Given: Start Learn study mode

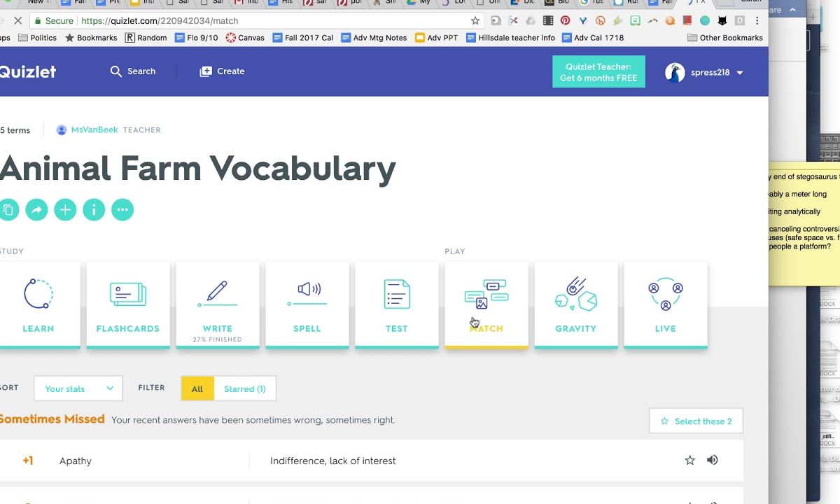Looking at the screenshot, I should tap(38, 304).
